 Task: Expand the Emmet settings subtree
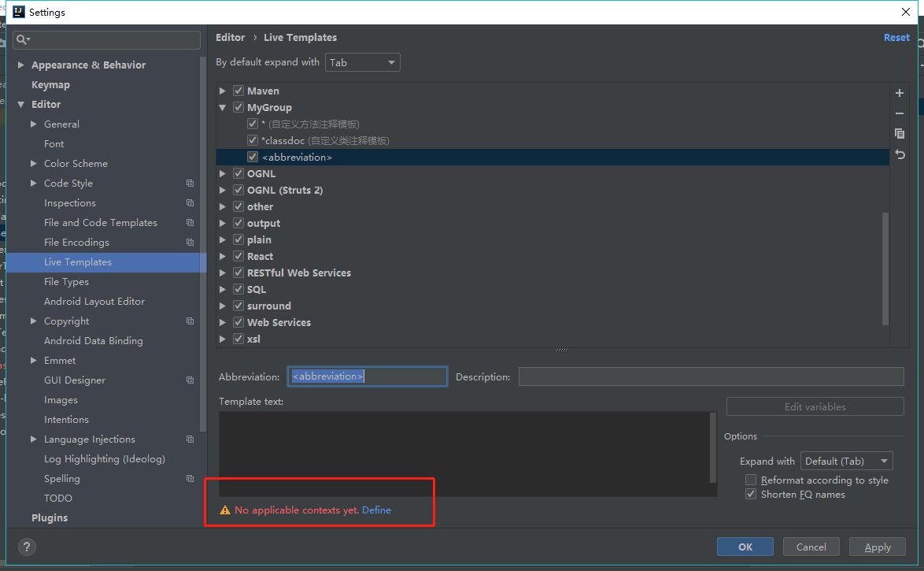tap(34, 361)
